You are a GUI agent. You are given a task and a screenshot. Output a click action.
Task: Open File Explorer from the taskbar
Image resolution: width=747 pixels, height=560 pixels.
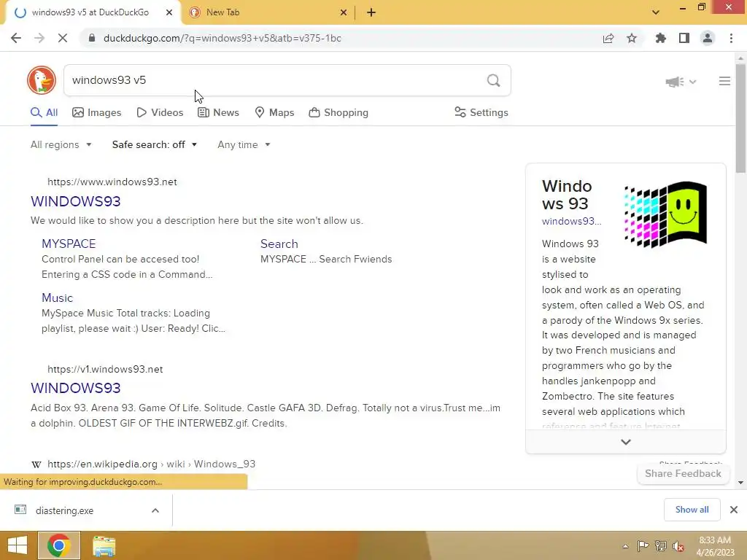[x=104, y=545]
